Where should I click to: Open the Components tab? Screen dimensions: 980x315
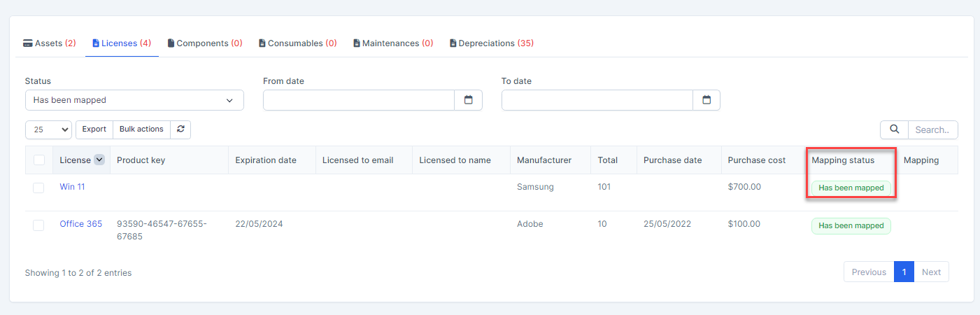(x=205, y=43)
